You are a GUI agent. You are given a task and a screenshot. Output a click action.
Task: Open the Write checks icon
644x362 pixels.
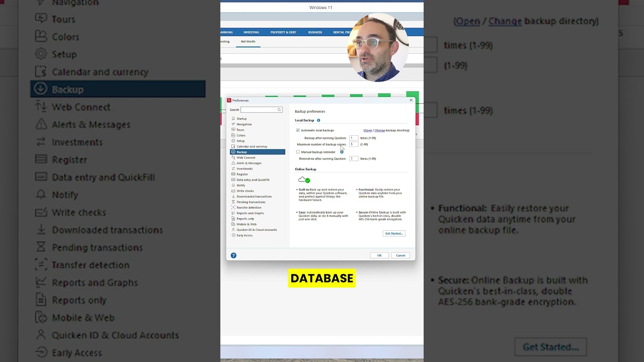tap(233, 191)
